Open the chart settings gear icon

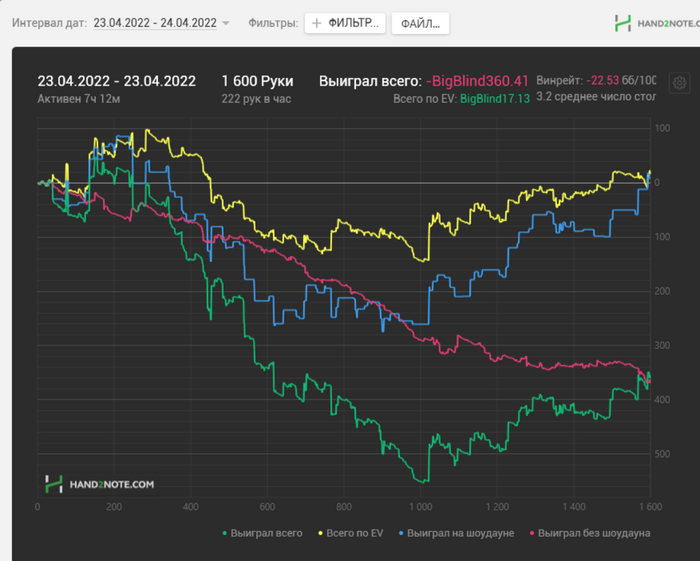point(679,83)
